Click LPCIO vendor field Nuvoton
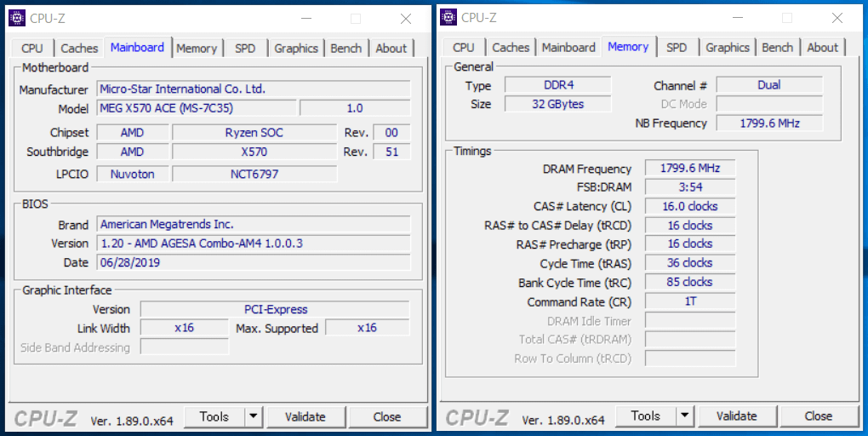Image resolution: width=868 pixels, height=436 pixels. pyautogui.click(x=132, y=174)
